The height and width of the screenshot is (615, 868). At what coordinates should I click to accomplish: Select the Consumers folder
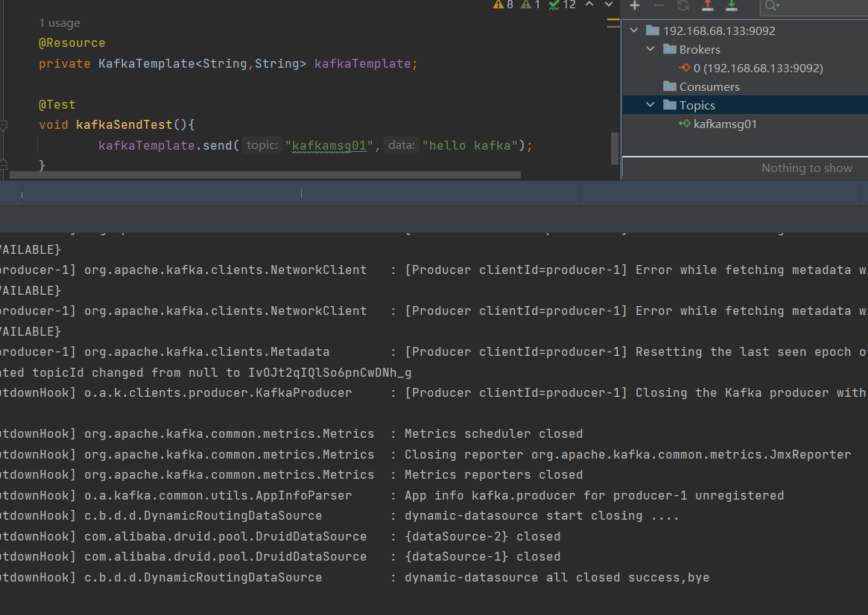[x=709, y=87]
